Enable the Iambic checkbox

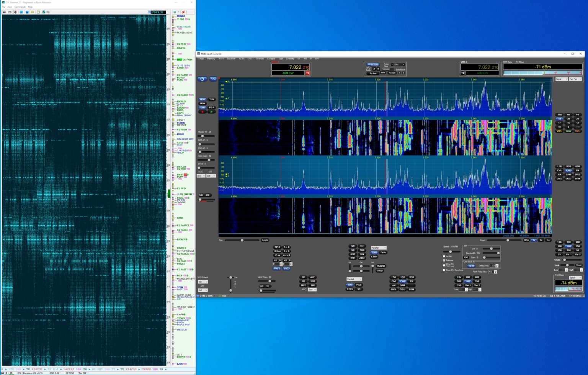pyautogui.click(x=444, y=256)
